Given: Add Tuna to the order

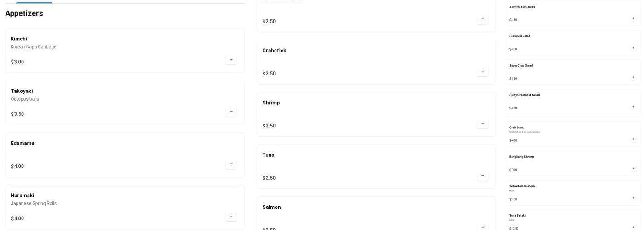Looking at the screenshot, I should pos(483,176).
